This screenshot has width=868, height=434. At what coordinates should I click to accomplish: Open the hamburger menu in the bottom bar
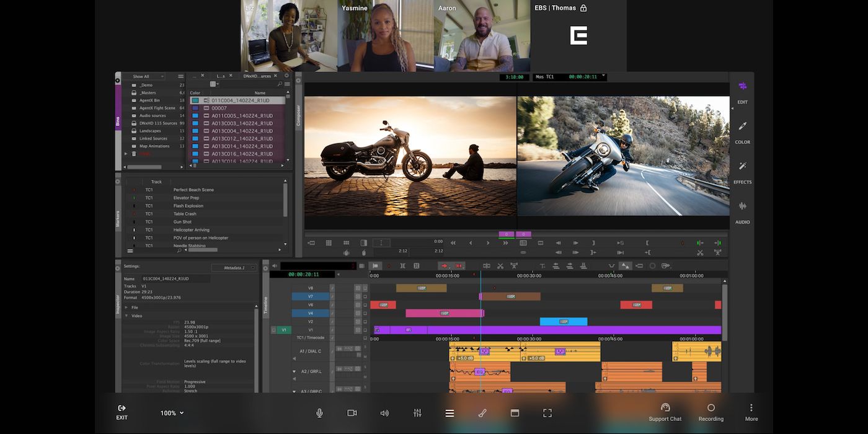tap(449, 412)
